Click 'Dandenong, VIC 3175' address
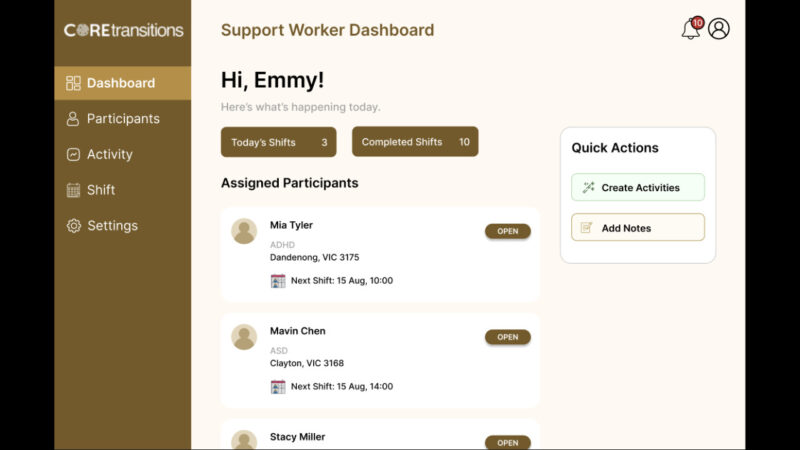The height and width of the screenshot is (450, 800). coord(314,257)
